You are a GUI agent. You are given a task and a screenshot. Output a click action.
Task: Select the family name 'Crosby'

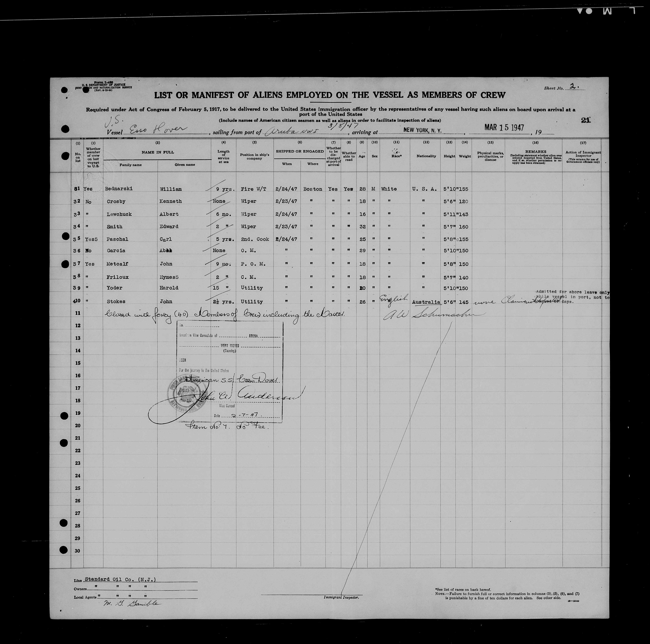pyautogui.click(x=116, y=202)
